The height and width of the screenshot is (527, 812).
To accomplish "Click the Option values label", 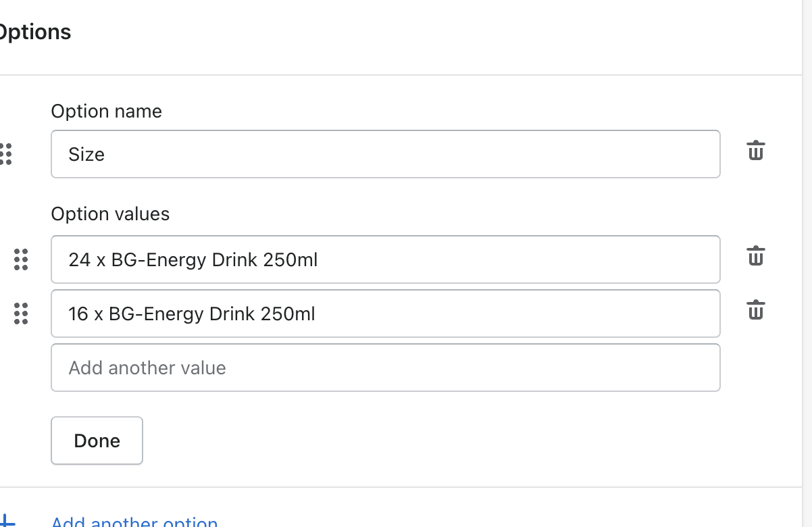I will pos(111,214).
